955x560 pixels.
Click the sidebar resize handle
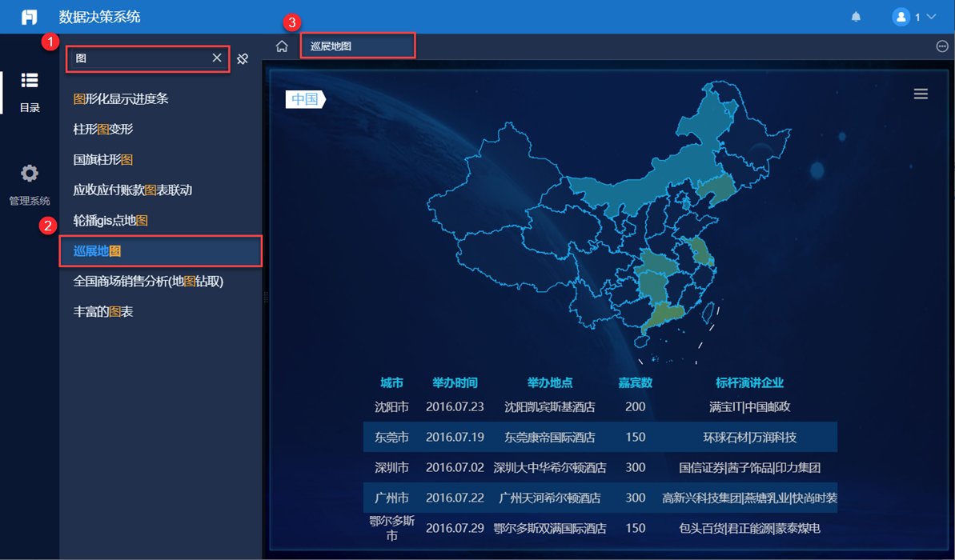coord(266,297)
